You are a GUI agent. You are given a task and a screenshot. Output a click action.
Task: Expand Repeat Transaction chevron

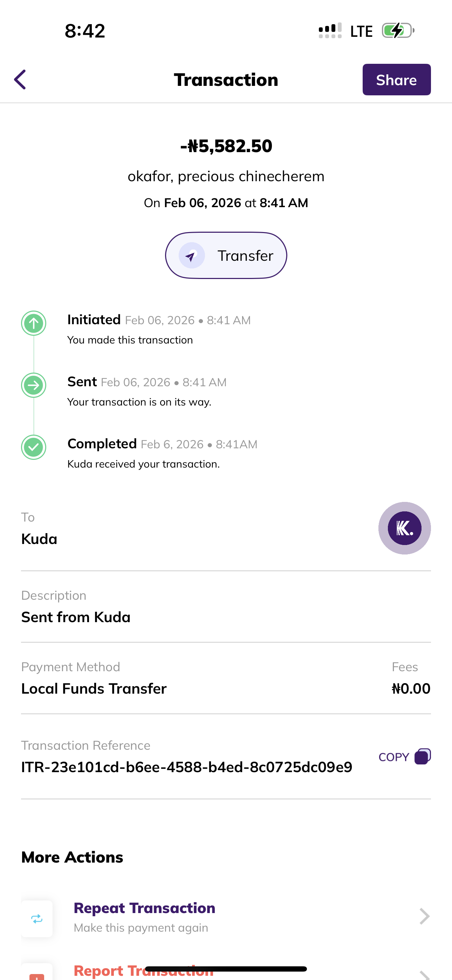coord(424,916)
